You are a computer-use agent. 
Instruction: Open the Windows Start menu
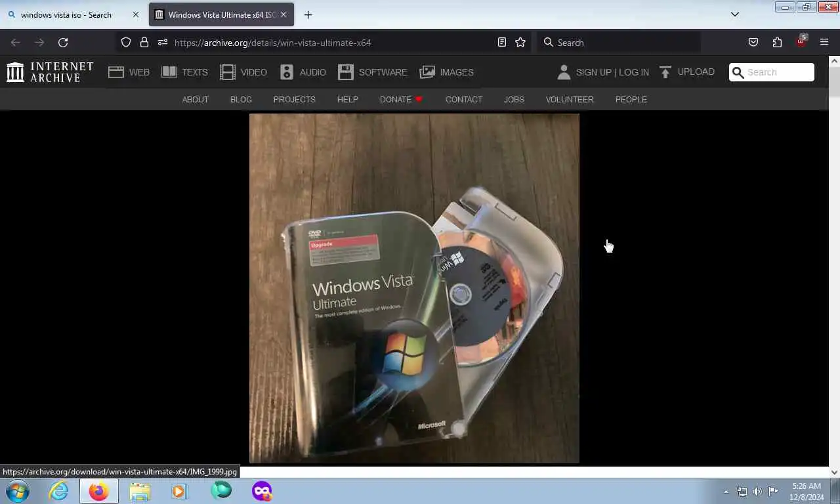(18, 491)
